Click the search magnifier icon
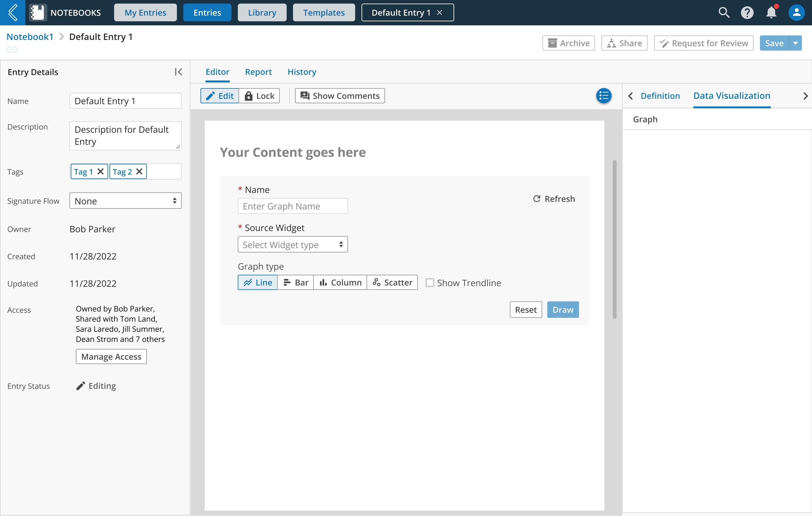 pyautogui.click(x=724, y=12)
